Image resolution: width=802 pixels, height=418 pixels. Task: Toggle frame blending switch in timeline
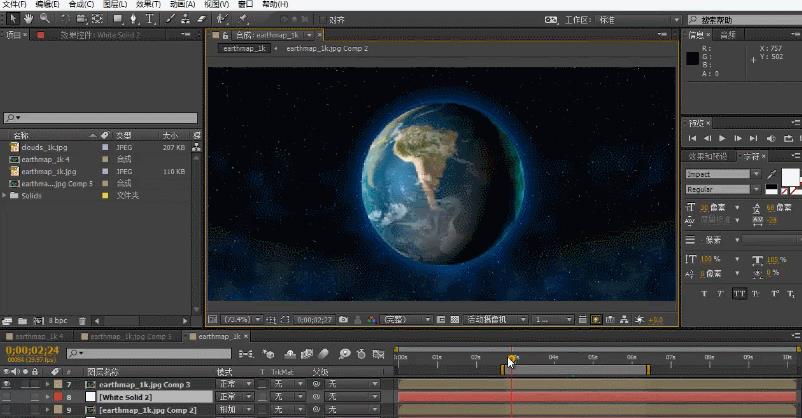coord(307,354)
